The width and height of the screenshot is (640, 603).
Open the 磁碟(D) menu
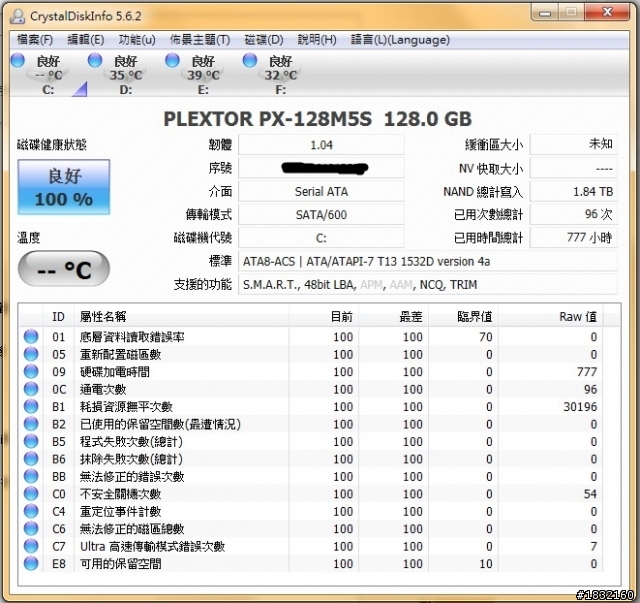[264, 40]
